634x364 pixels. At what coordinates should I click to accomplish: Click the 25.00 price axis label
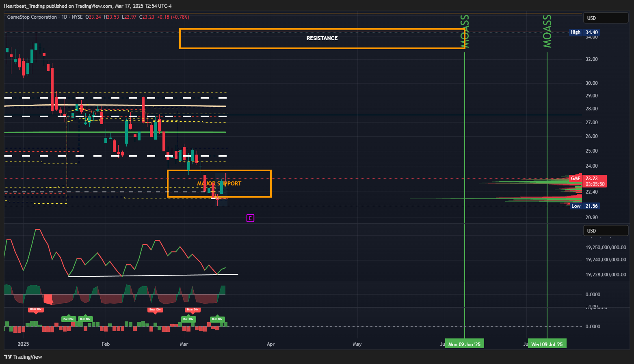click(x=591, y=151)
